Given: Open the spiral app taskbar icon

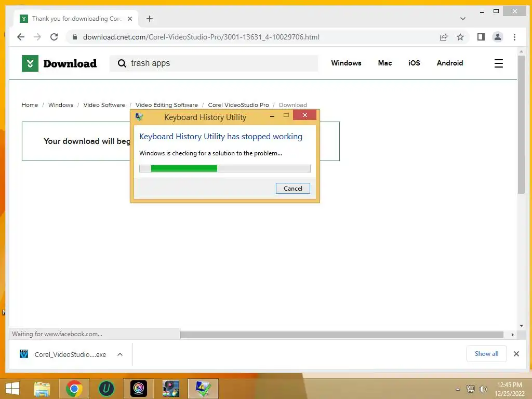Looking at the screenshot, I should coord(138,389).
